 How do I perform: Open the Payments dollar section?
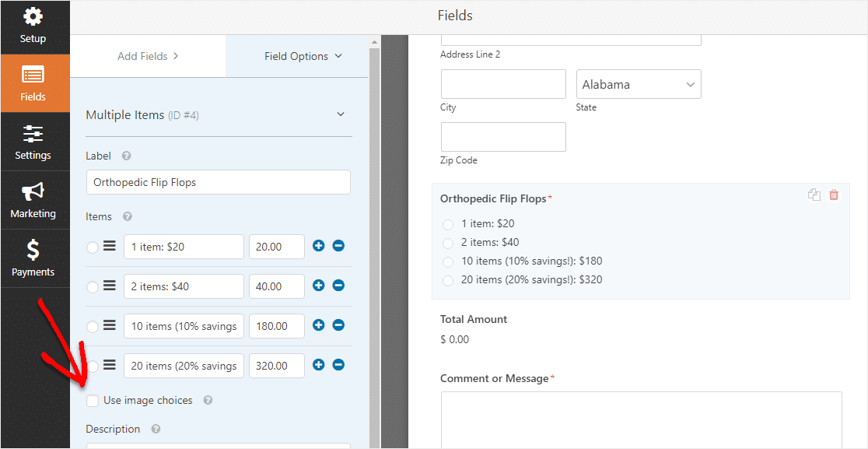(33, 258)
